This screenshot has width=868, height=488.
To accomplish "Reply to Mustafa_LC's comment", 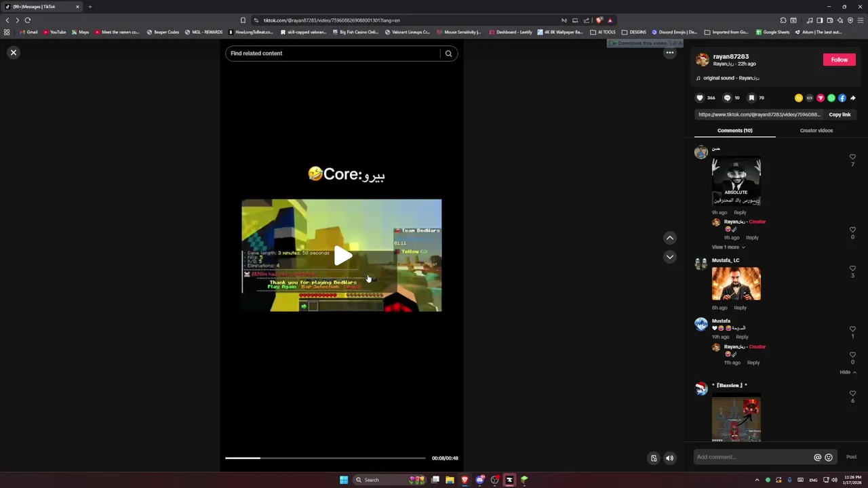I will pos(740,308).
